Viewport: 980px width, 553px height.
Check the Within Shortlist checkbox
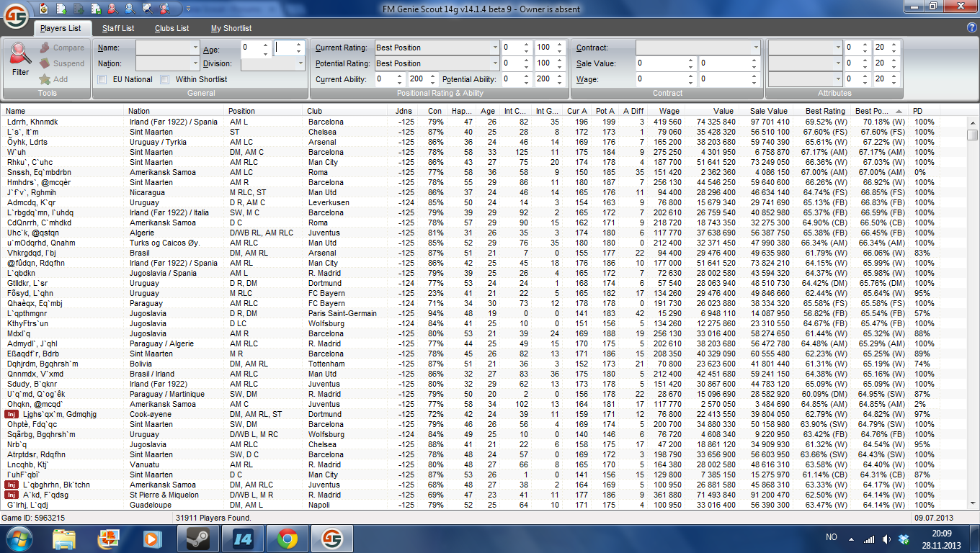click(x=165, y=79)
